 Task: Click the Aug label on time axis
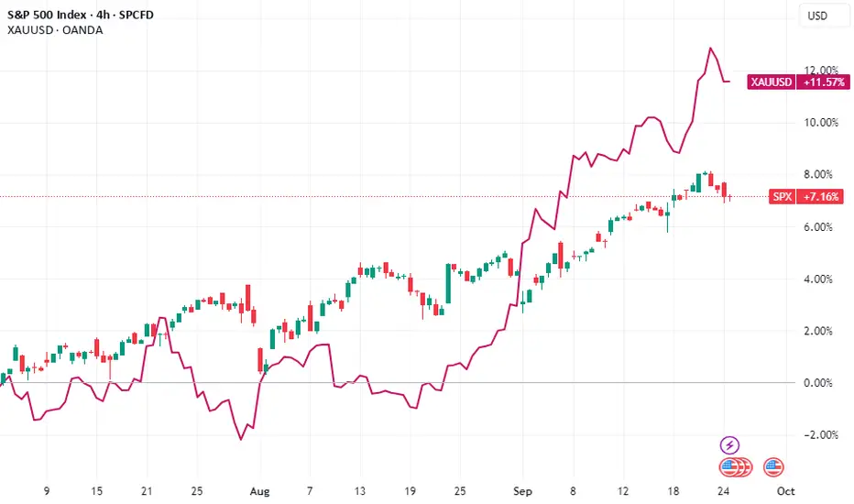[260, 491]
